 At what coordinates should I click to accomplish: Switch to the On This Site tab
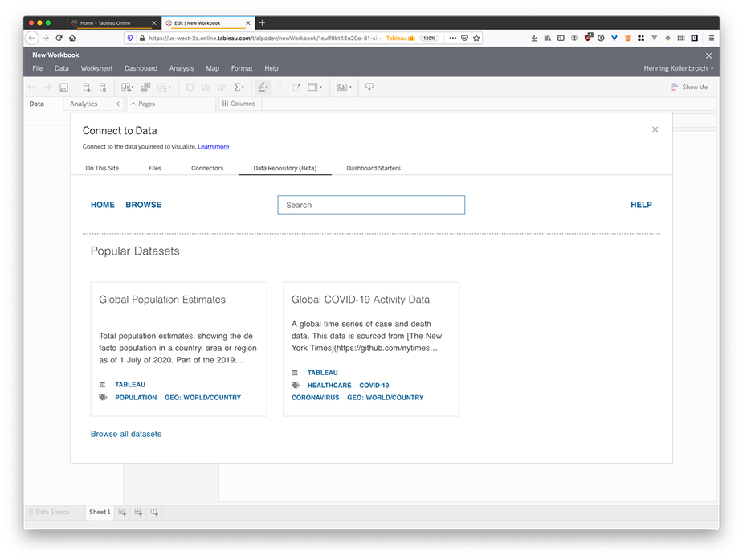(102, 168)
